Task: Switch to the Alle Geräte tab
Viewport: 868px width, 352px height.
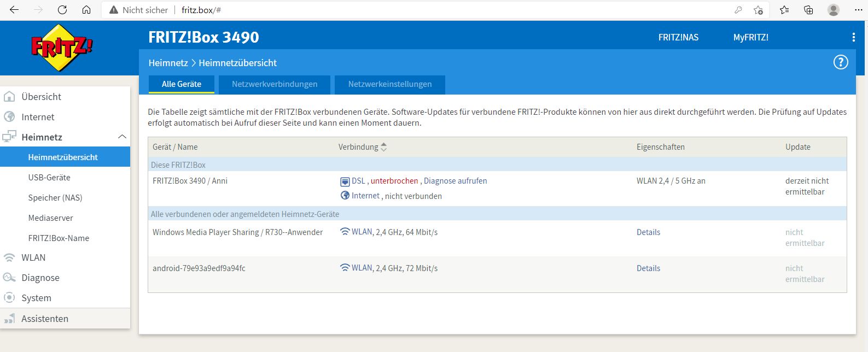Action: 182,84
